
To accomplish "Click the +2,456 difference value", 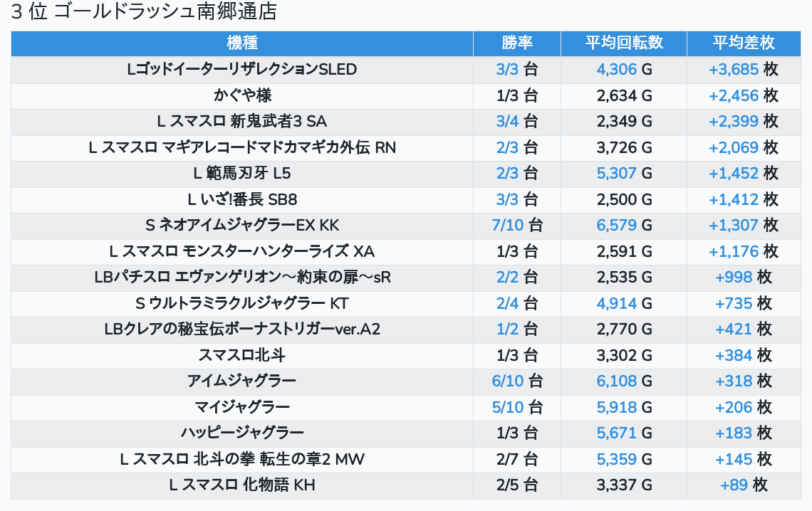I will click(733, 95).
